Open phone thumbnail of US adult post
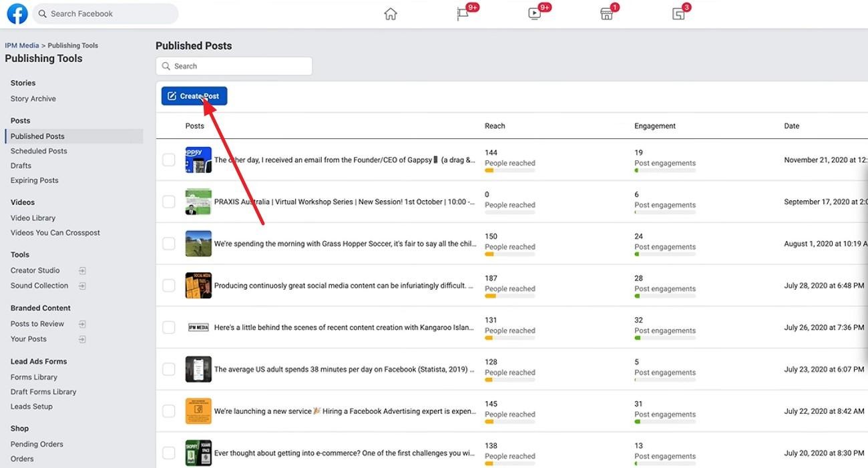This screenshot has width=868, height=468. (198, 369)
